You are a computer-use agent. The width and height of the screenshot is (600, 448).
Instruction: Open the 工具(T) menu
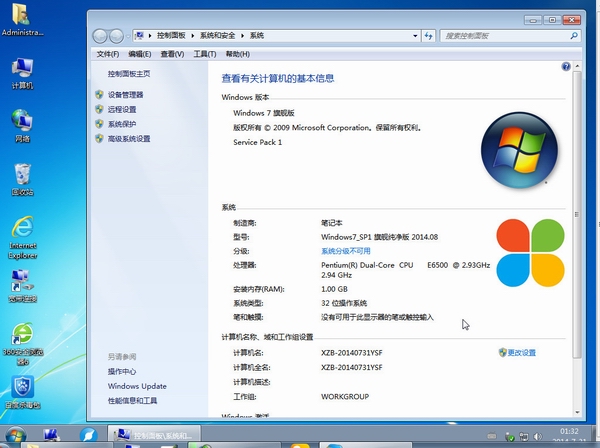205,54
